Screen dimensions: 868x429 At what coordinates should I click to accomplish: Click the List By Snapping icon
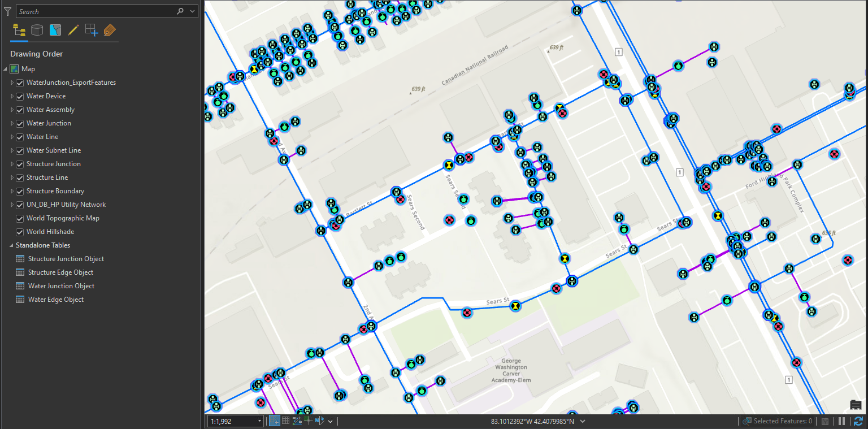click(92, 31)
